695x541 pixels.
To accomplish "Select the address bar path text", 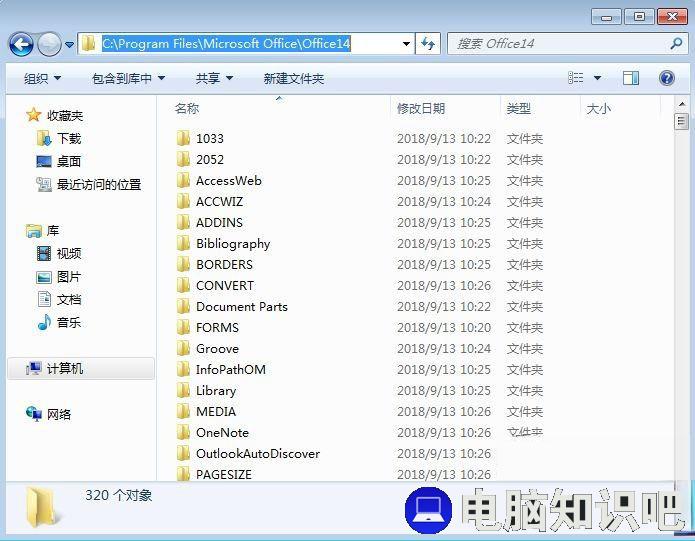I will (226, 43).
